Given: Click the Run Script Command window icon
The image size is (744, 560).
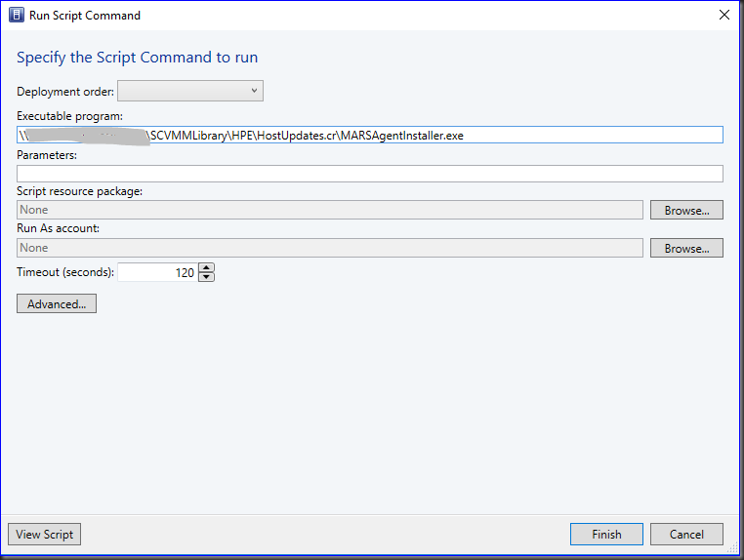Looking at the screenshot, I should 16,16.
